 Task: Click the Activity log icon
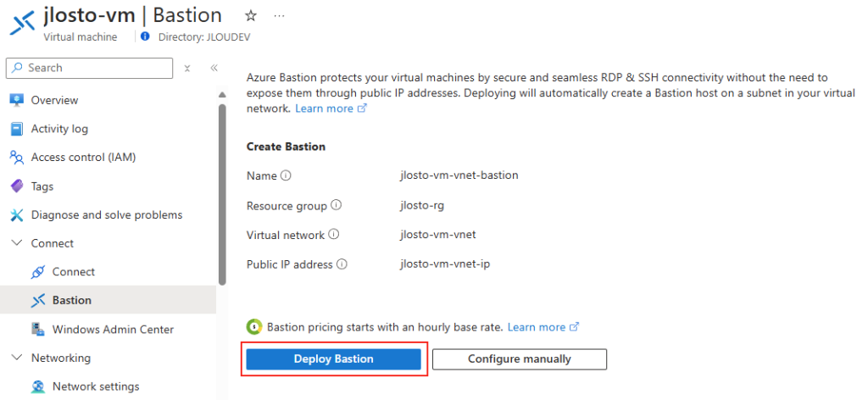tap(17, 129)
